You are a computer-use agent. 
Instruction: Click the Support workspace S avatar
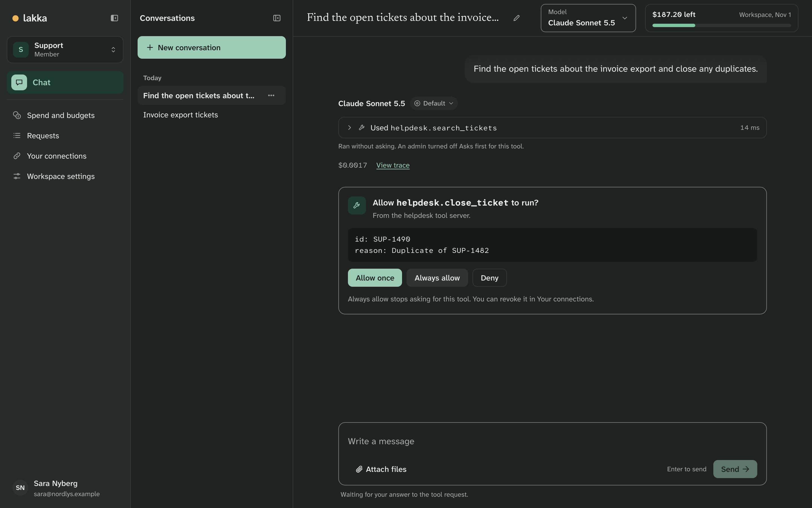click(21, 50)
